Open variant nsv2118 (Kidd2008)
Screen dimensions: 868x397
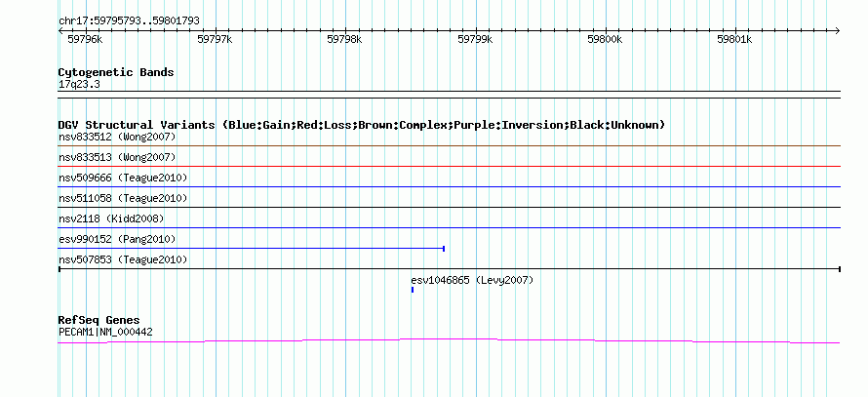pos(111,218)
